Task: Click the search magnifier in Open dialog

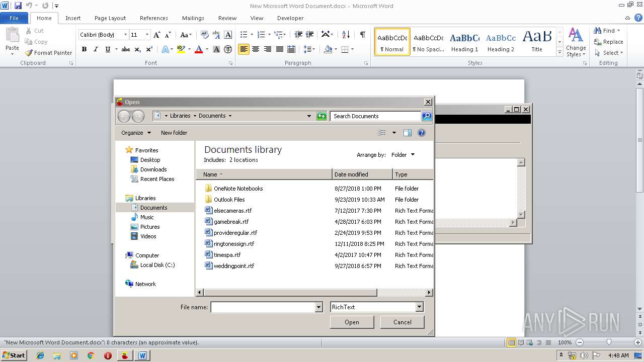Action: (x=427, y=116)
